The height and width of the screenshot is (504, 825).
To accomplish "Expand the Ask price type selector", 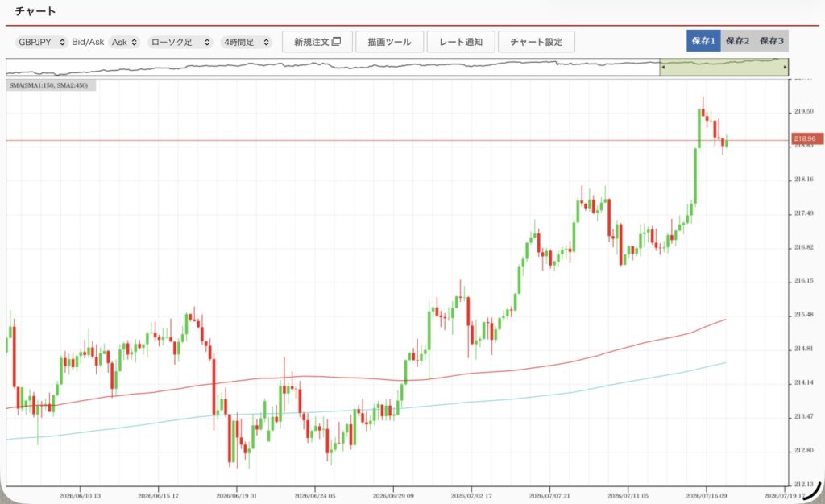I will (125, 42).
